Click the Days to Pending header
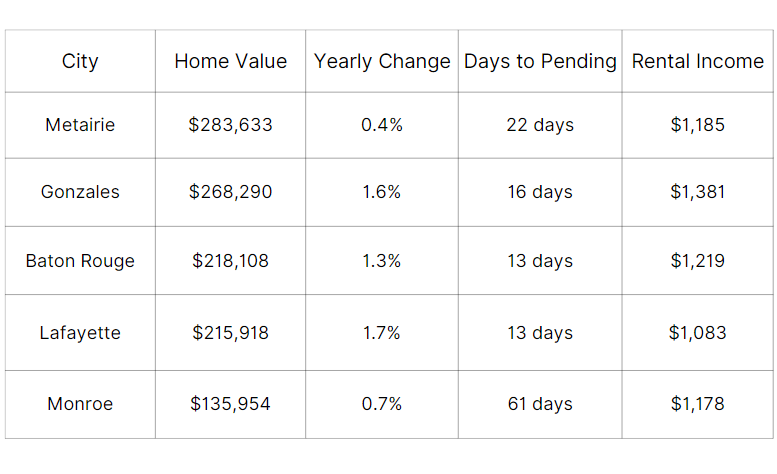Viewport: 777px width, 474px height. point(540,61)
